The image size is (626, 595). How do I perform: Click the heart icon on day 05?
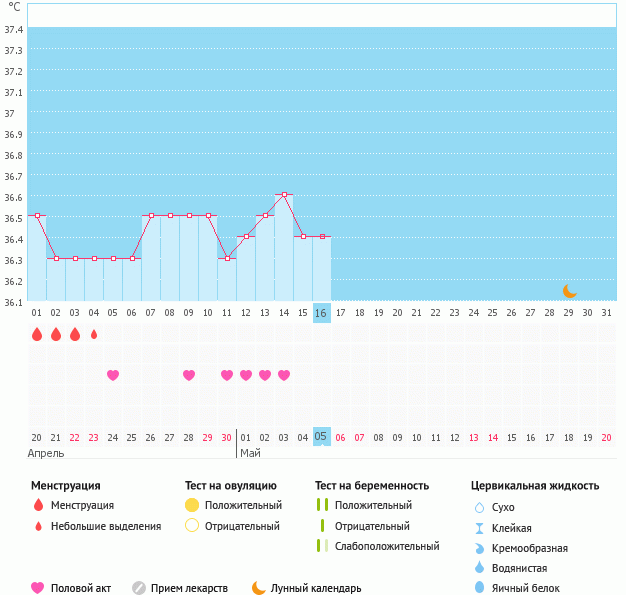[x=113, y=375]
